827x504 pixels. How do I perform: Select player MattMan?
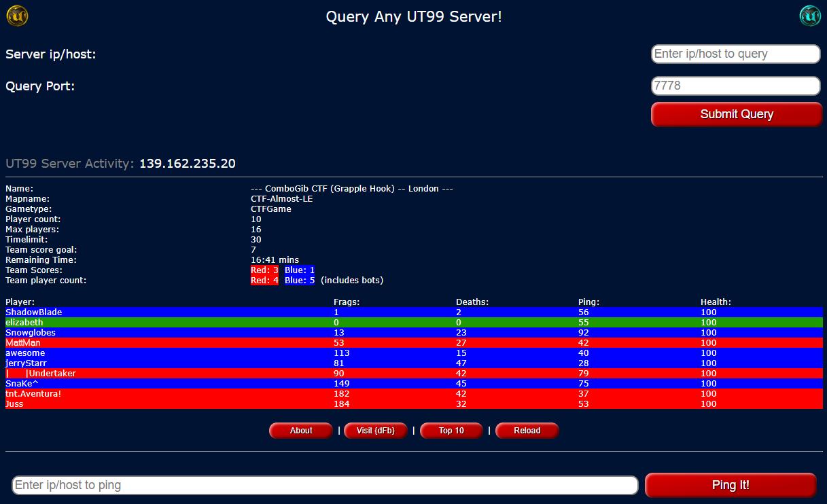click(23, 343)
